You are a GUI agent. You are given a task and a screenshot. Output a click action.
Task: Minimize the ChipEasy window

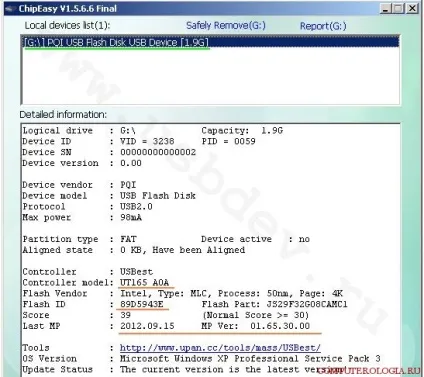point(386,8)
